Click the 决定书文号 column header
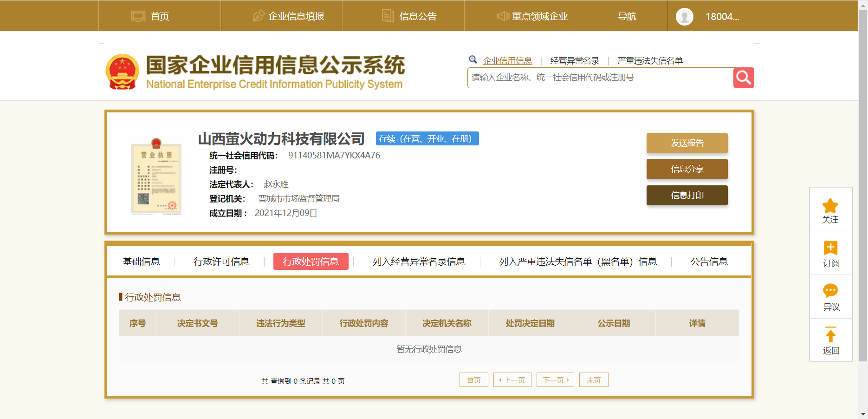Viewport: 868px width, 419px height. coord(198,323)
